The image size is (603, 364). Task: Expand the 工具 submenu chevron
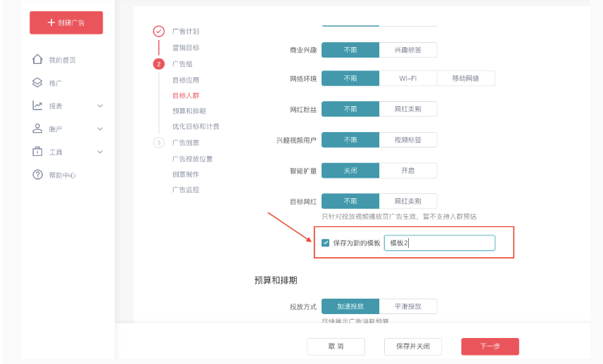tap(100, 152)
